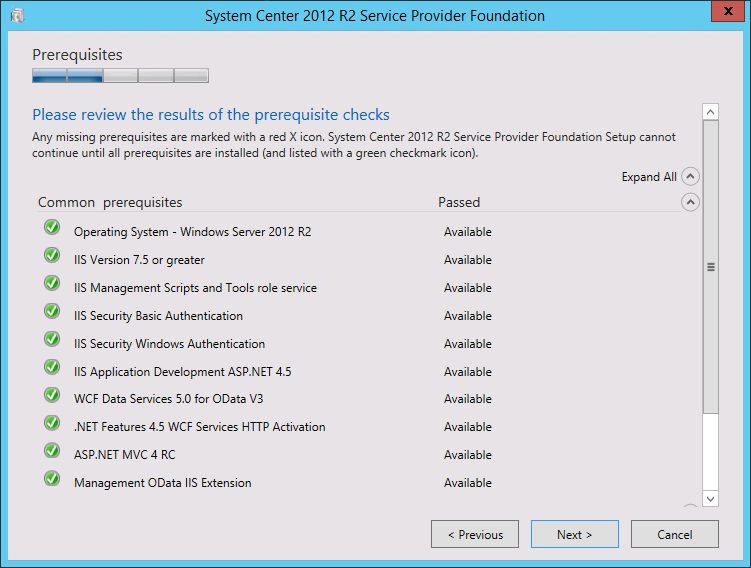Select 'IIS Management Scripts and Tools role service'
This screenshot has height=568, width=751.
tap(195, 288)
